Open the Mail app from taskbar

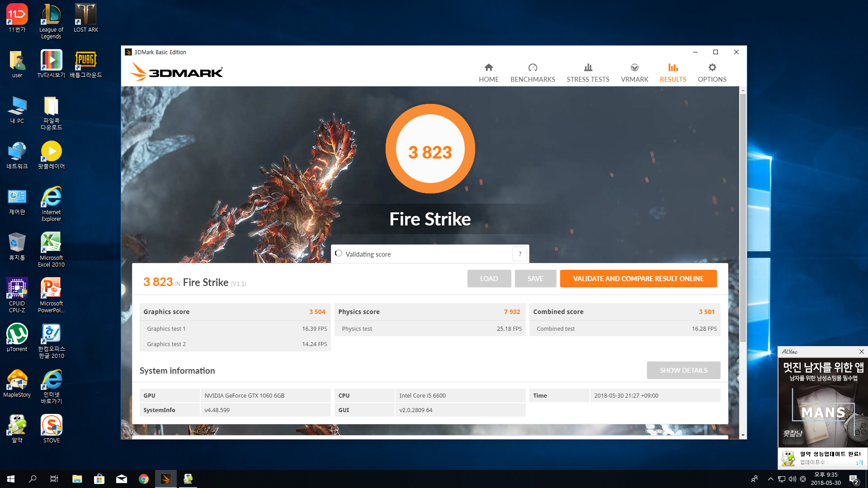pos(122,479)
